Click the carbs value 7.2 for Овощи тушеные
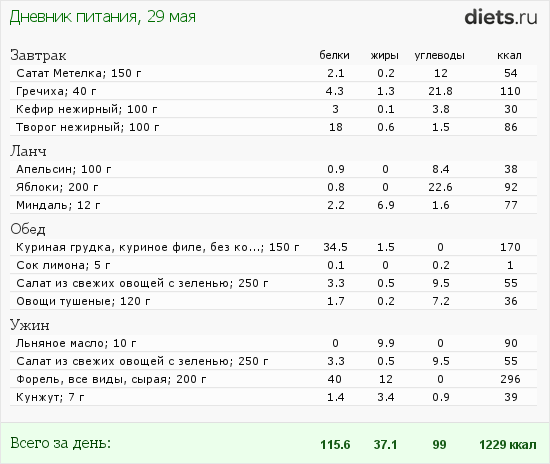This screenshot has height=464, width=550. coord(441,301)
